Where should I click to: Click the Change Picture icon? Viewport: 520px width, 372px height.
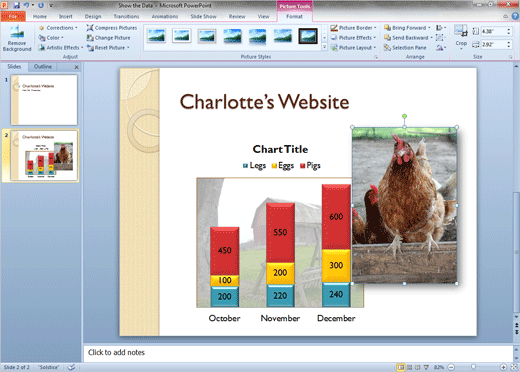point(90,38)
